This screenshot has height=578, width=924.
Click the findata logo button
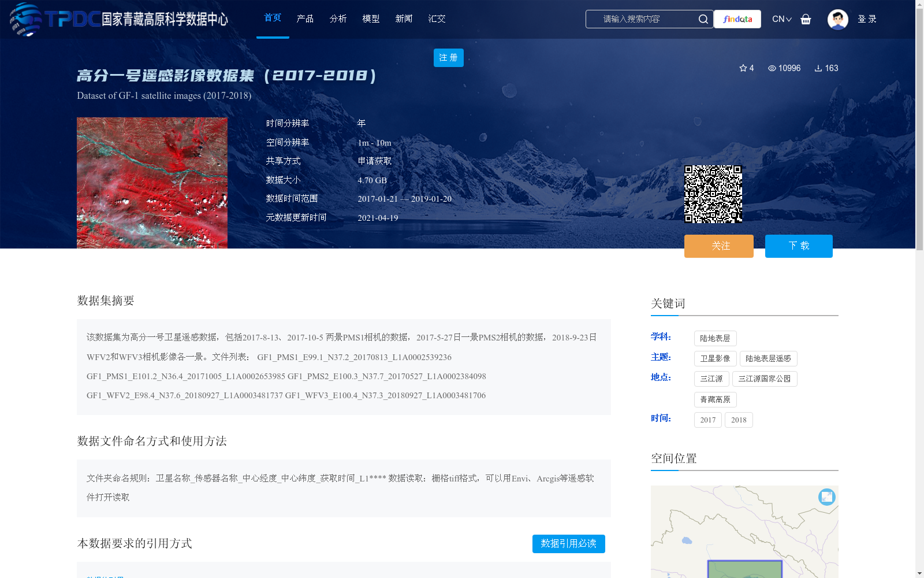pos(737,19)
